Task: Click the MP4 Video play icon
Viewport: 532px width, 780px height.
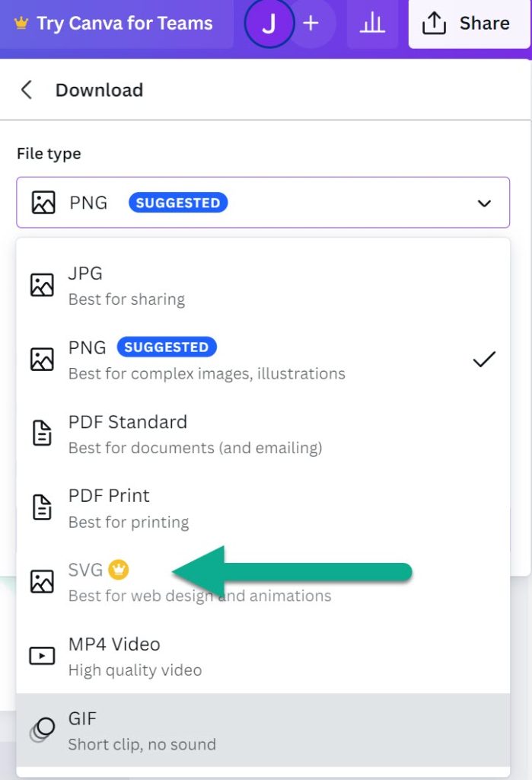Action: click(x=43, y=656)
